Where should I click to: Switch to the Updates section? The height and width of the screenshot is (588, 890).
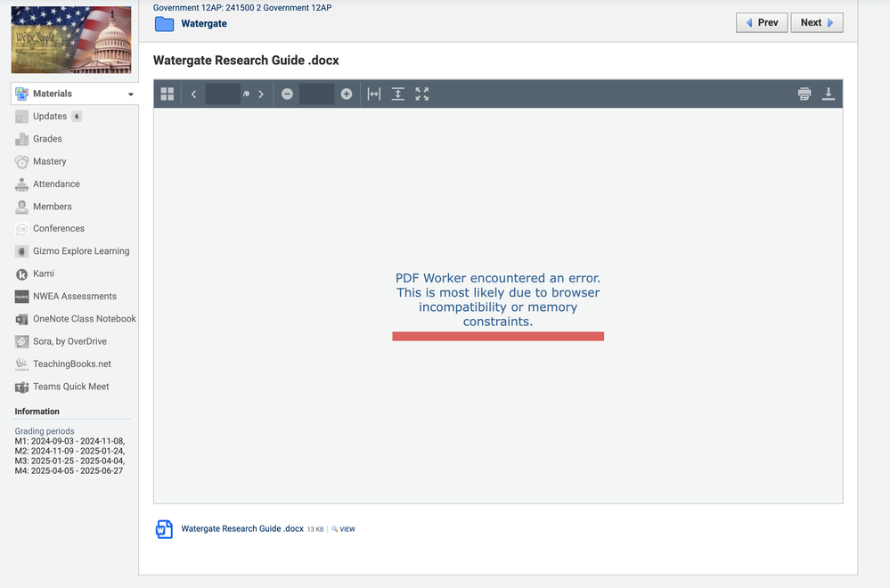49,116
